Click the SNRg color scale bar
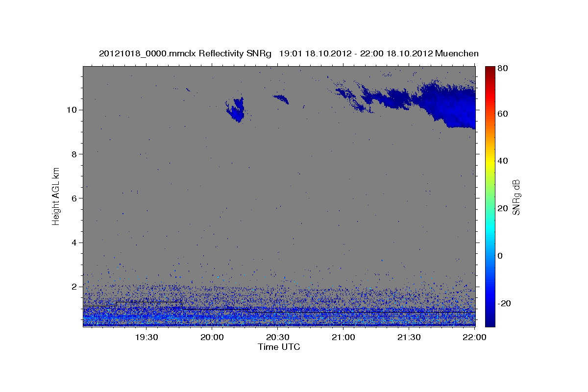 490,196
